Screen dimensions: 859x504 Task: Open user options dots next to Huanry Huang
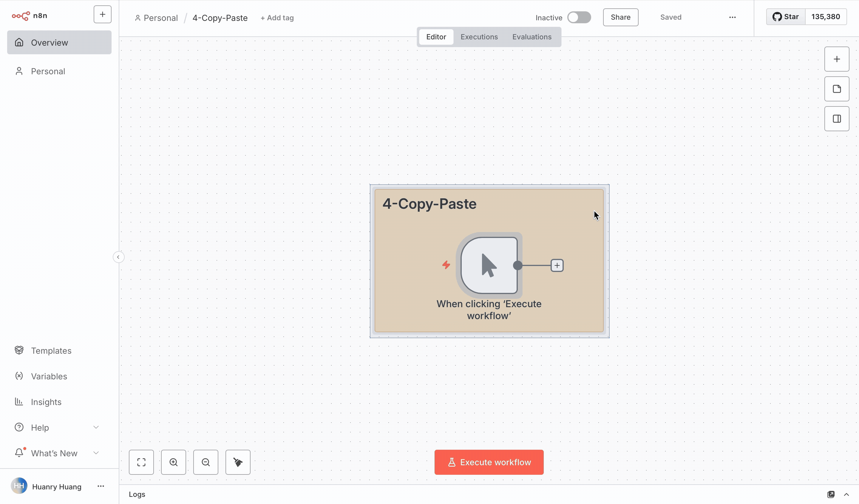pyautogui.click(x=101, y=486)
